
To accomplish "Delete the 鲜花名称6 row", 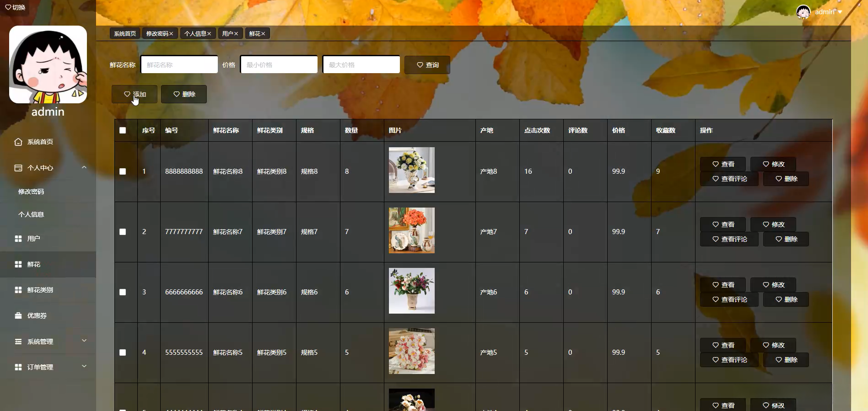I will (786, 299).
